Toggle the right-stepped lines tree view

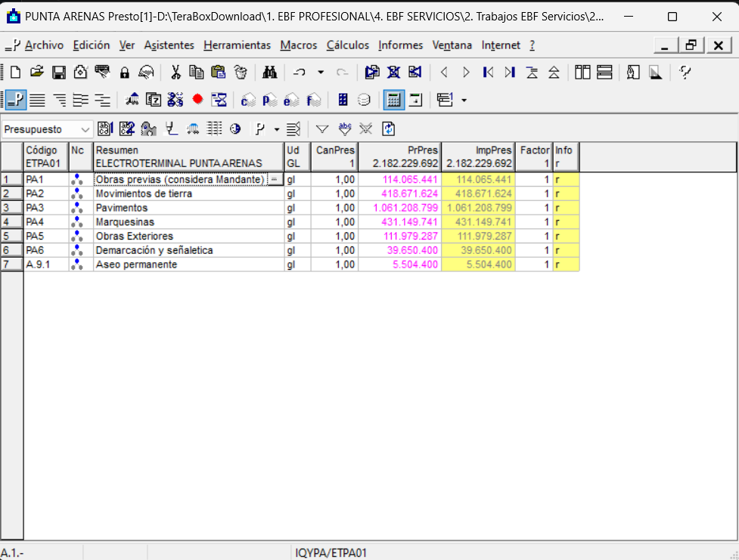(x=60, y=100)
